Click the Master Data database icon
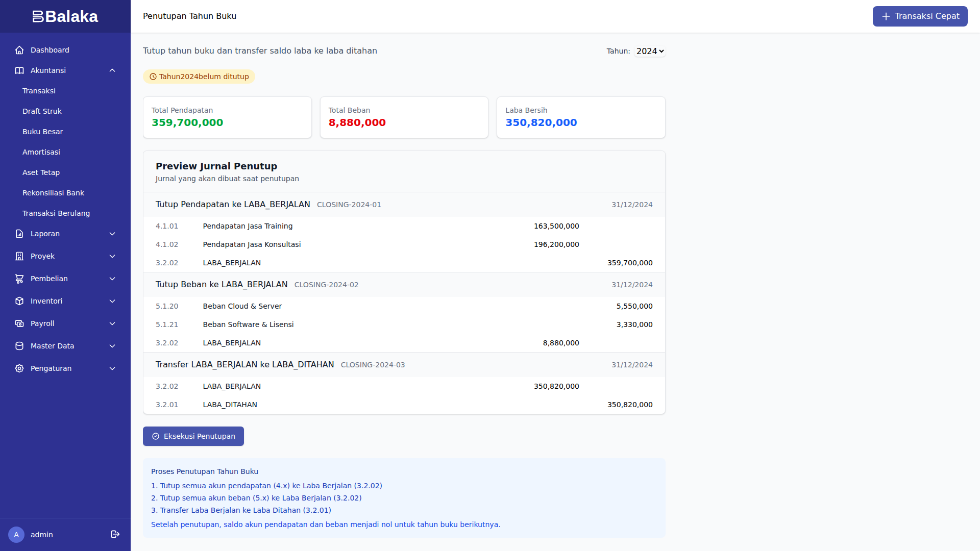 [x=19, y=346]
